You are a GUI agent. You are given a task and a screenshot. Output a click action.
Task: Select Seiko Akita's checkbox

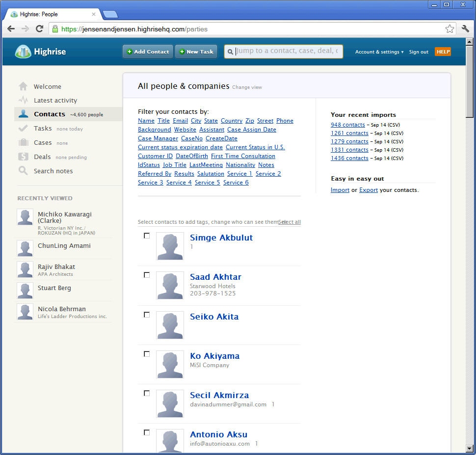(x=147, y=315)
